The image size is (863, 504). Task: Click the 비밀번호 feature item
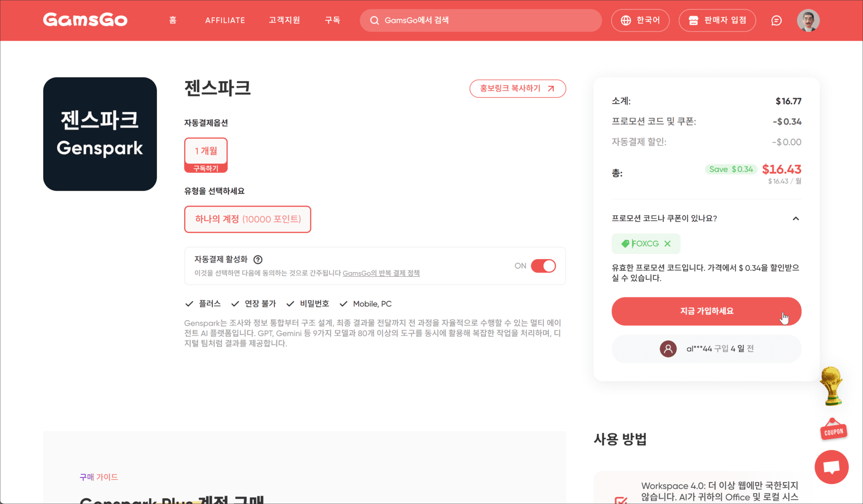tap(308, 304)
